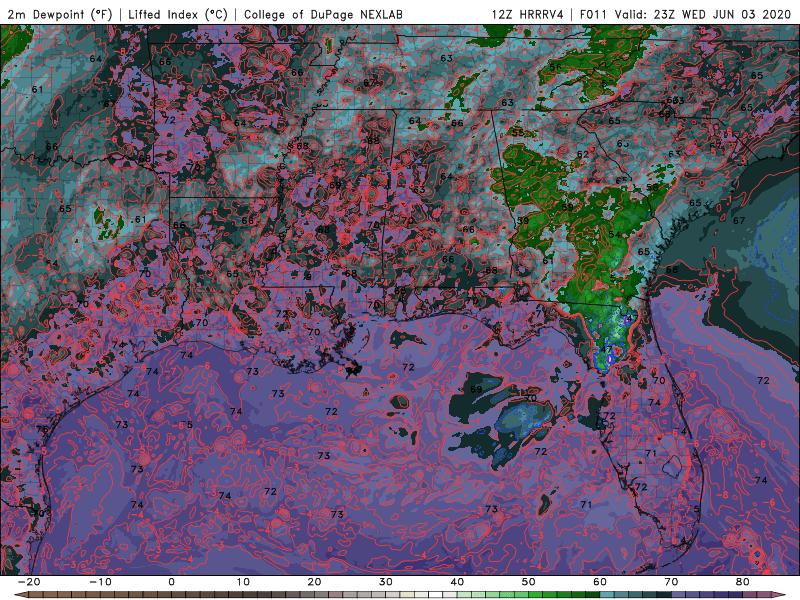Click the 40 tick label on the color scale
The width and height of the screenshot is (800, 600).
pos(457,582)
